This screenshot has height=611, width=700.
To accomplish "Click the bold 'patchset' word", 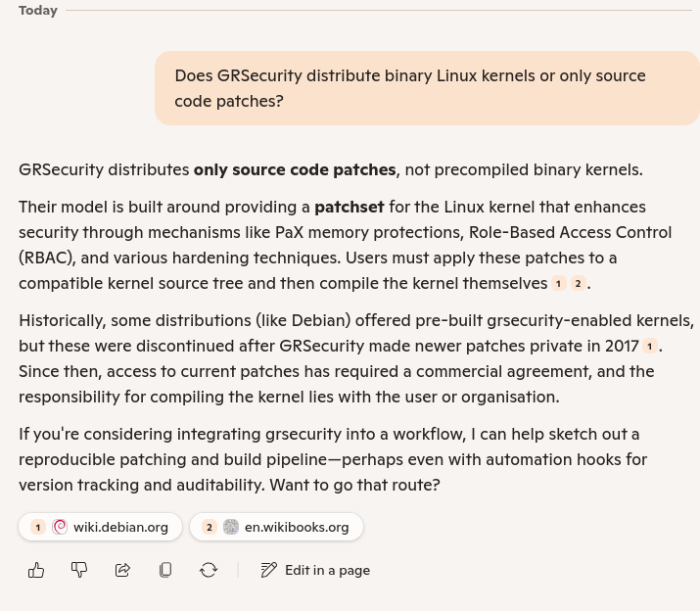I will click(349, 207).
